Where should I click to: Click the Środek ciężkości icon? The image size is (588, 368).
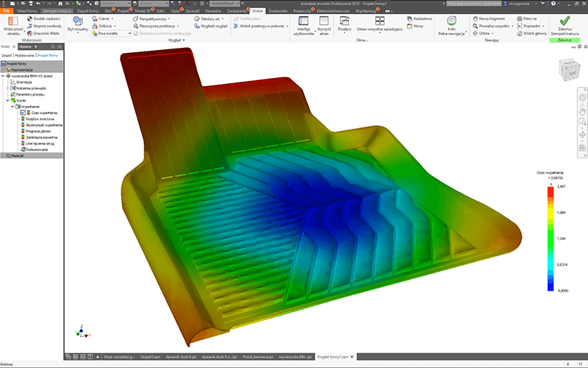[44, 18]
